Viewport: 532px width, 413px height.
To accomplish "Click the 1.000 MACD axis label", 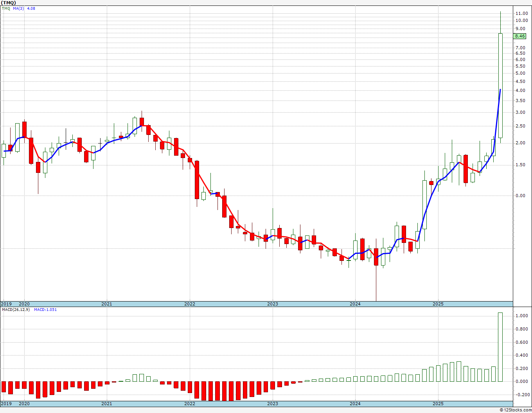I will [521, 316].
